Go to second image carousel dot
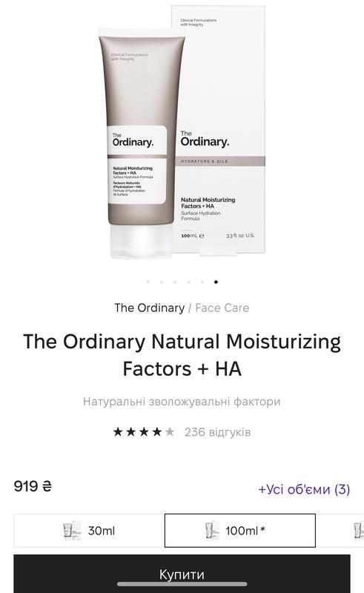This screenshot has height=593, width=364. (x=162, y=282)
